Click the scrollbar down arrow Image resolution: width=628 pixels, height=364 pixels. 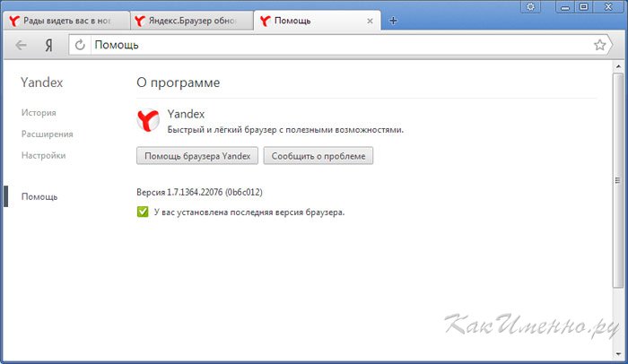point(618,353)
